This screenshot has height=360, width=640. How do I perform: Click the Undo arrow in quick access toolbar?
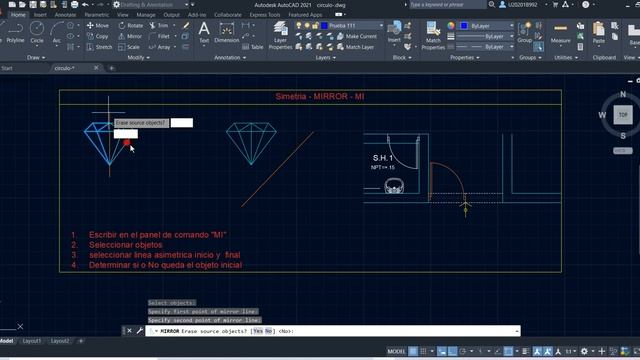coord(85,4)
